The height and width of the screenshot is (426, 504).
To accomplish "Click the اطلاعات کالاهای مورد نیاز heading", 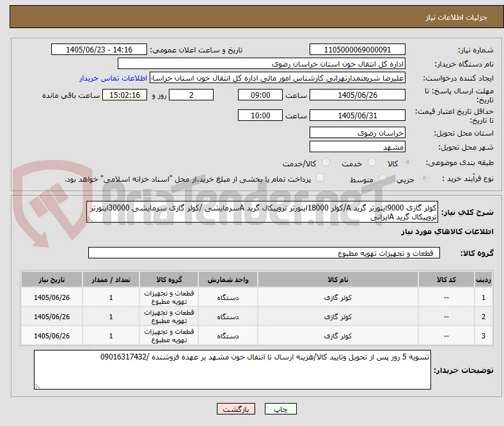I will click(447, 232).
